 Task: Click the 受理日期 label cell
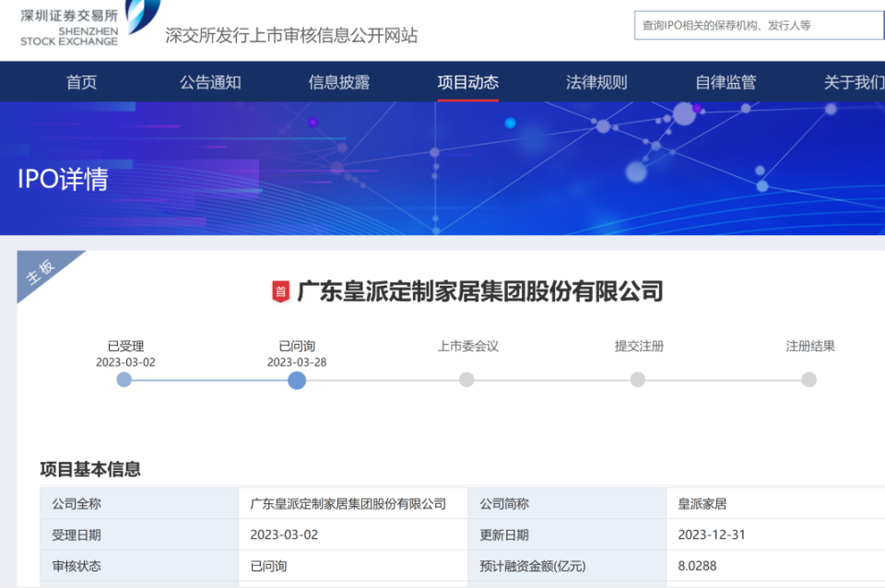coord(139,535)
